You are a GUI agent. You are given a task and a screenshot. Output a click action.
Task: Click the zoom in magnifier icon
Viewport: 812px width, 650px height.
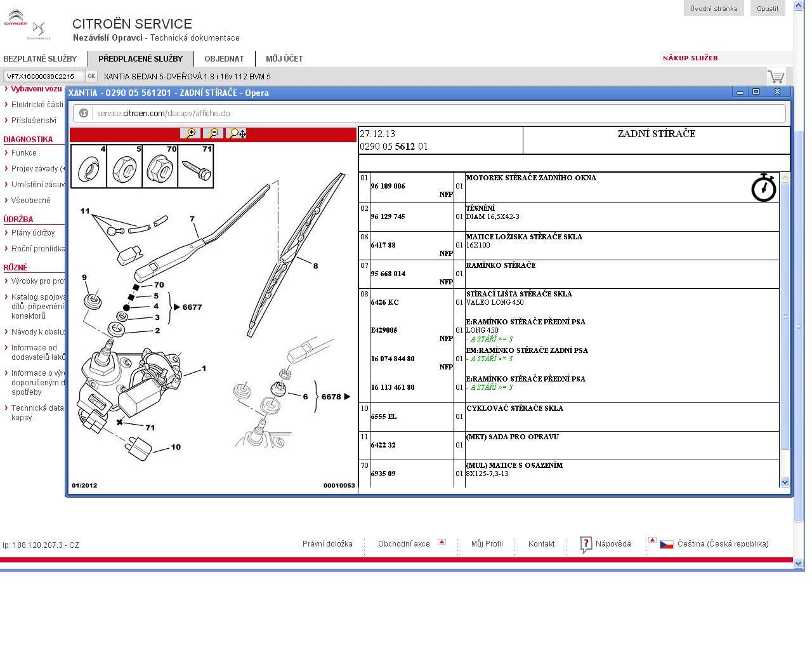190,133
